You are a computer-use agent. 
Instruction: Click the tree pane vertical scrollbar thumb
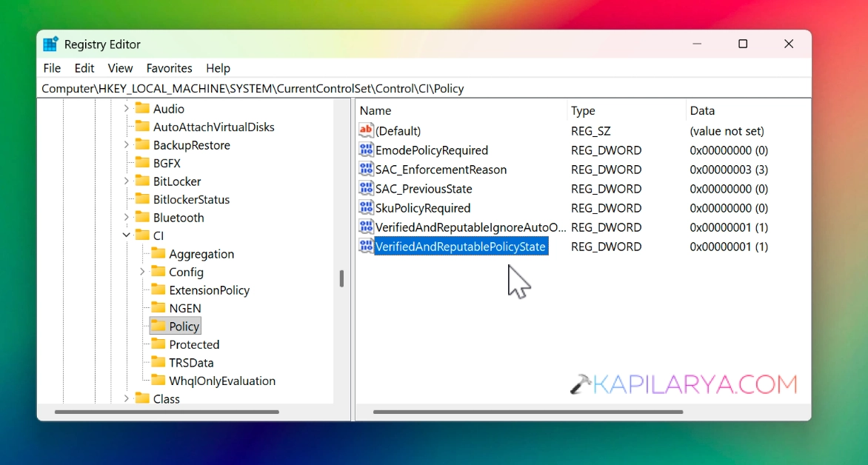click(x=341, y=278)
